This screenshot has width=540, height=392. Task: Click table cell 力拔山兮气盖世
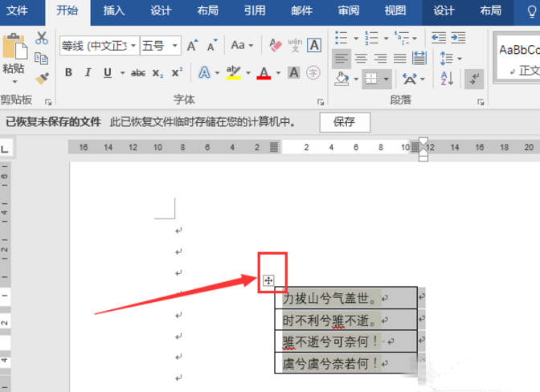(346, 298)
